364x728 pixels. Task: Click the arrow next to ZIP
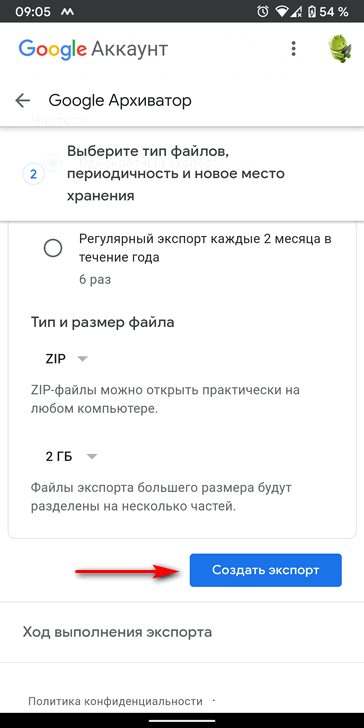82,359
